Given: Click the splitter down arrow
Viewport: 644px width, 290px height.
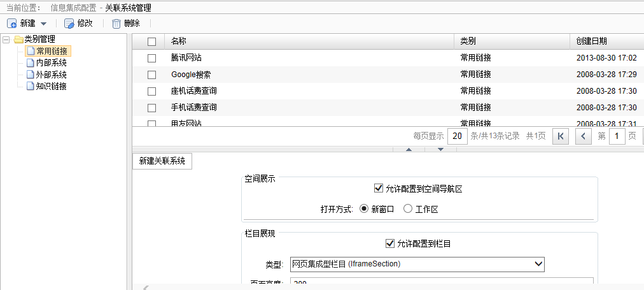Looking at the screenshot, I should (441, 149).
